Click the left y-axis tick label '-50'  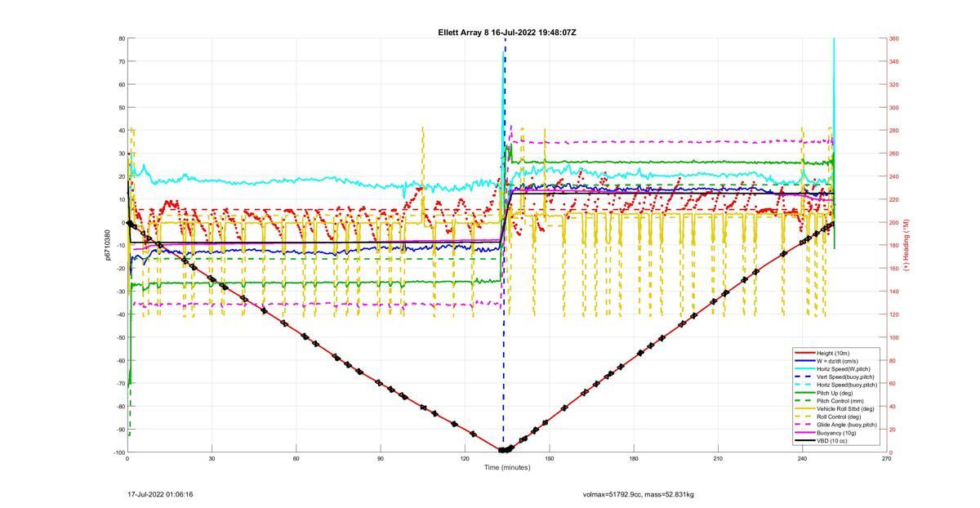[119, 337]
